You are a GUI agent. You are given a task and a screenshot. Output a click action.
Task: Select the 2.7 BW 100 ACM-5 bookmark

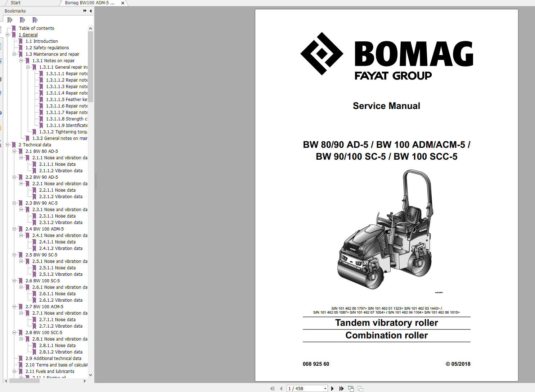click(x=44, y=307)
